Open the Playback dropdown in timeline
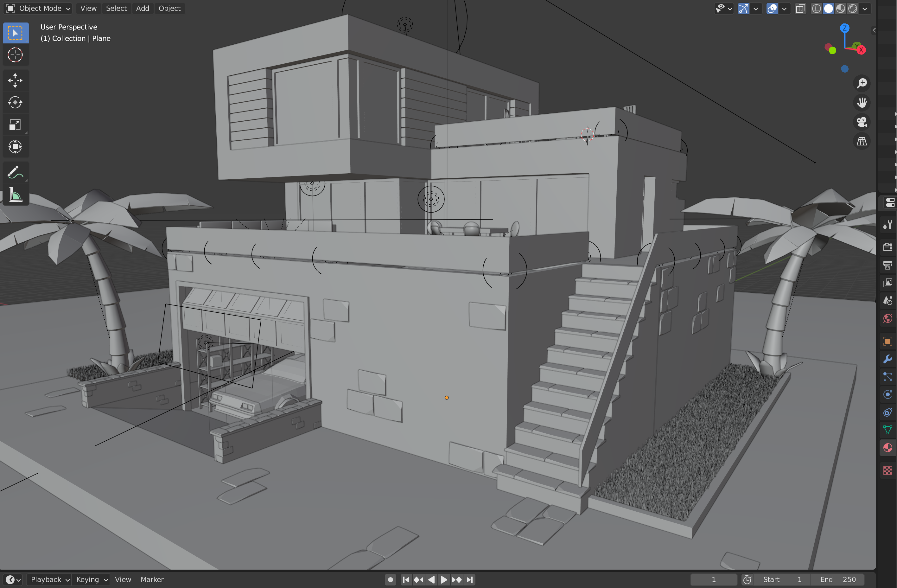Screen dimensions: 897x588 click(x=50, y=579)
